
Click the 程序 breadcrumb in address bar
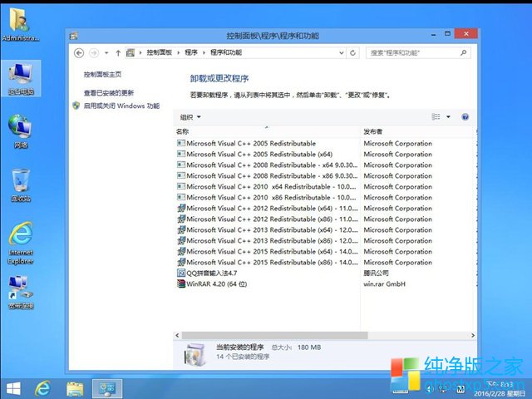click(191, 52)
